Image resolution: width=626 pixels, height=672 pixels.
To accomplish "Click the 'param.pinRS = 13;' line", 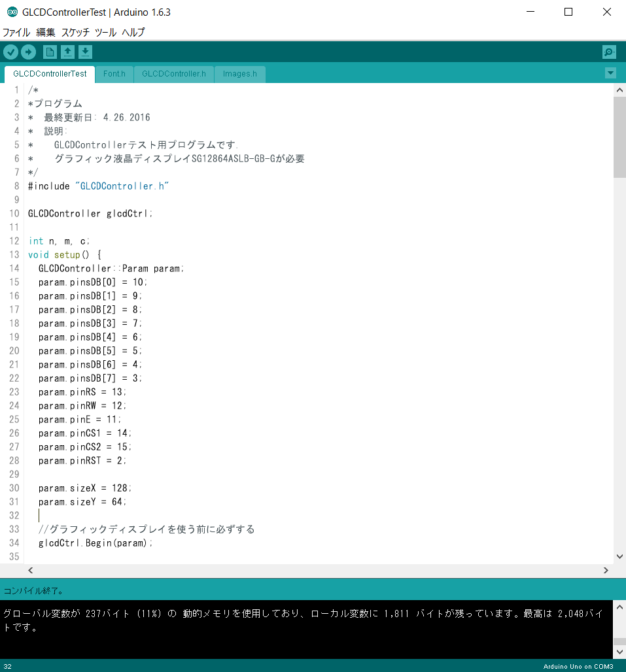I will [x=82, y=392].
